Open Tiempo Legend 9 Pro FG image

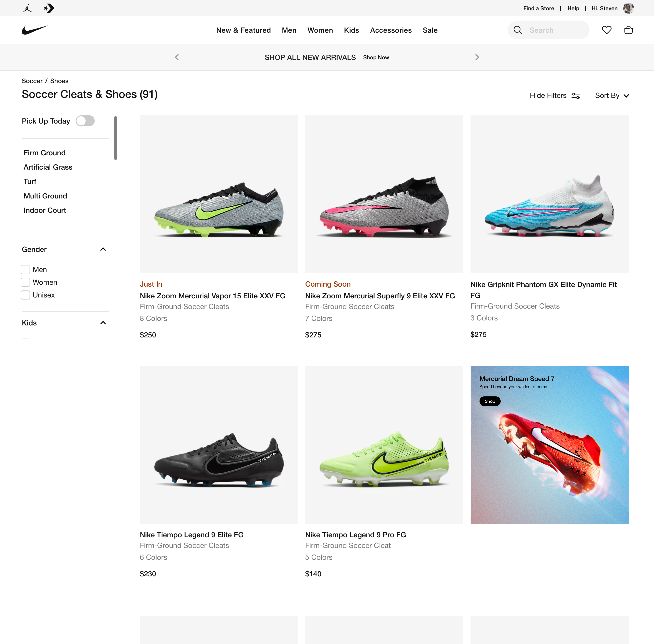coord(384,444)
